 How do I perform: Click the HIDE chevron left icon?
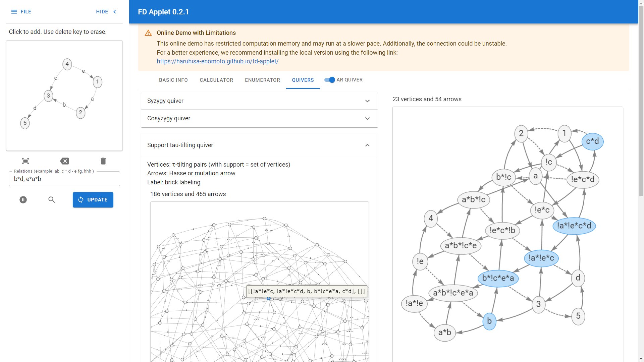click(x=115, y=12)
